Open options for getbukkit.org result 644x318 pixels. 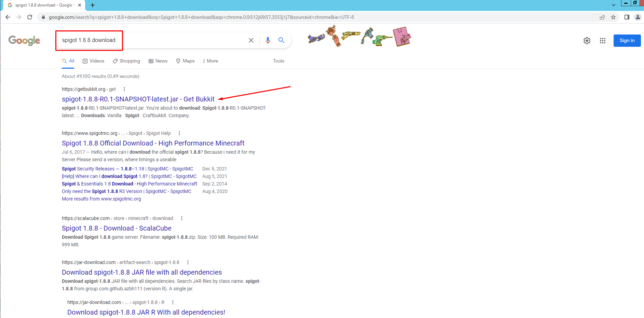[x=124, y=89]
